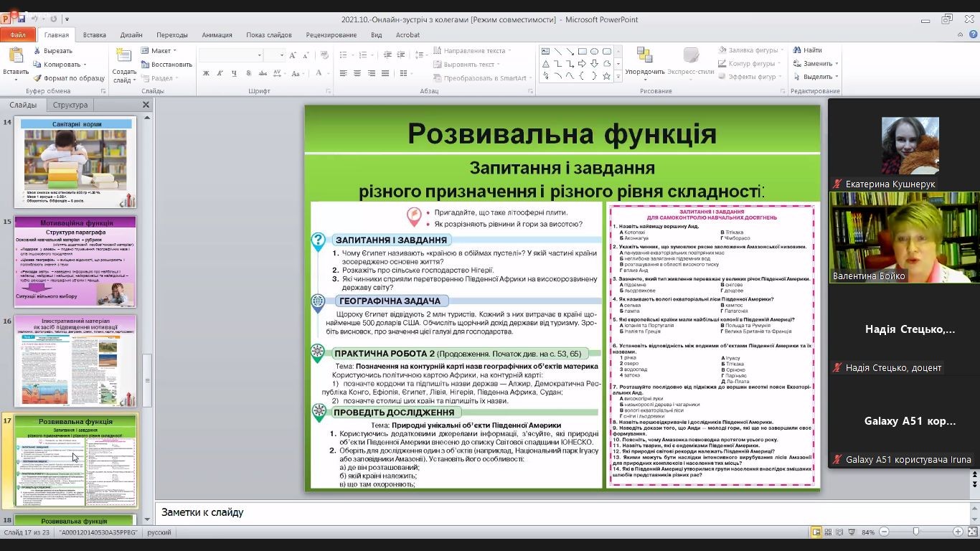Open the font size dropdown
The height and width of the screenshot is (551, 980).
point(282,55)
